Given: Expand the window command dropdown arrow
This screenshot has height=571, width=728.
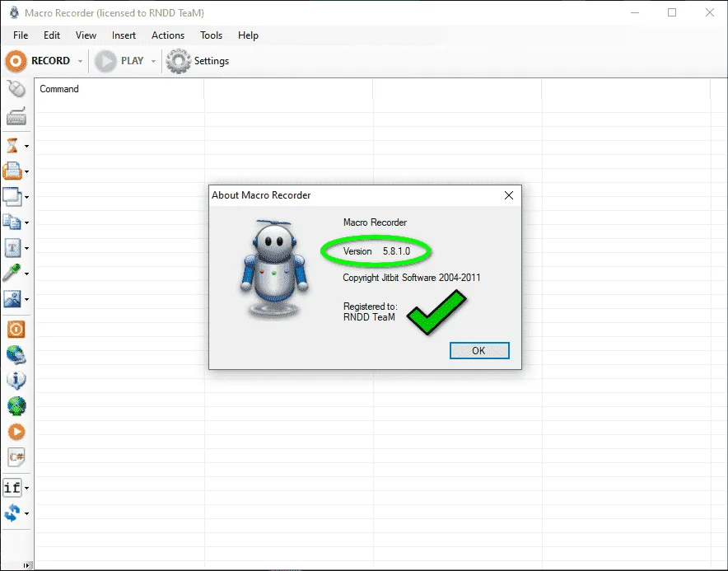Looking at the screenshot, I should pos(26,198).
